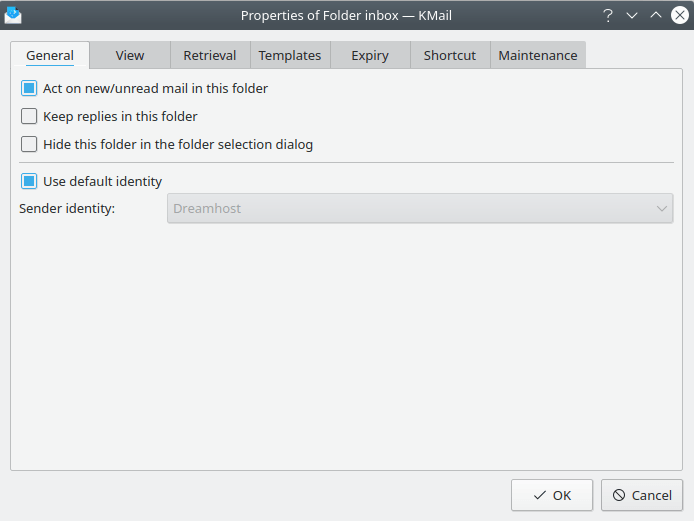694x521 pixels.
Task: Click the KMail app icon in title bar
Action: click(14, 15)
